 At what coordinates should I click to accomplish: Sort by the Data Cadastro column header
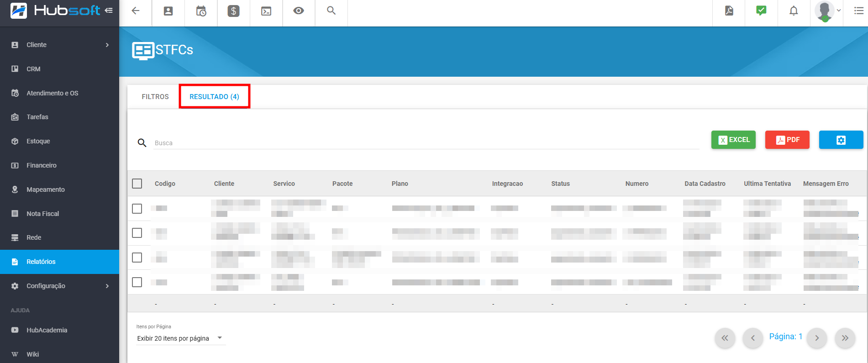[705, 184]
